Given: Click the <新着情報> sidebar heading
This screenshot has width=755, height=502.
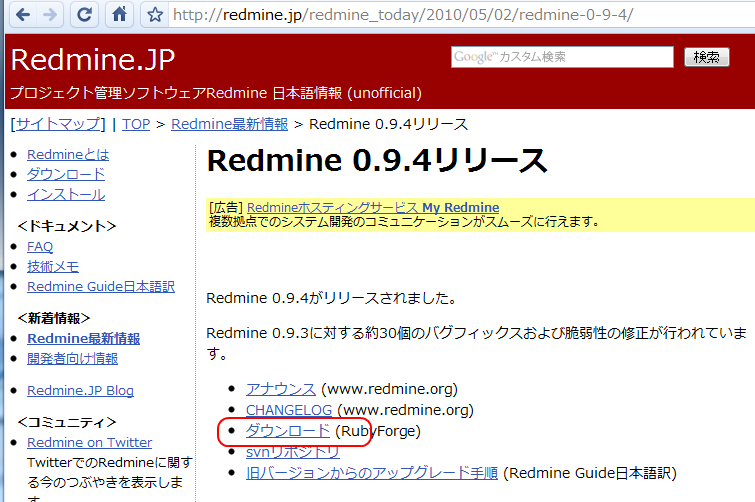Looking at the screenshot, I should [54, 318].
